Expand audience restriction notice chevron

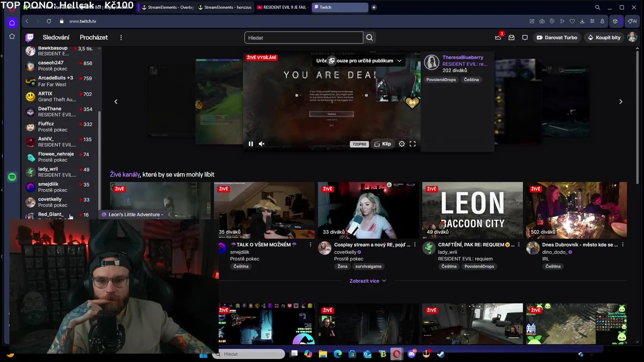point(399,60)
